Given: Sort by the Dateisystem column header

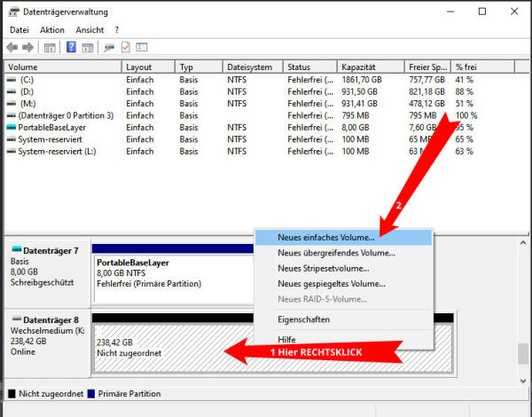Looking at the screenshot, I should pyautogui.click(x=253, y=67).
